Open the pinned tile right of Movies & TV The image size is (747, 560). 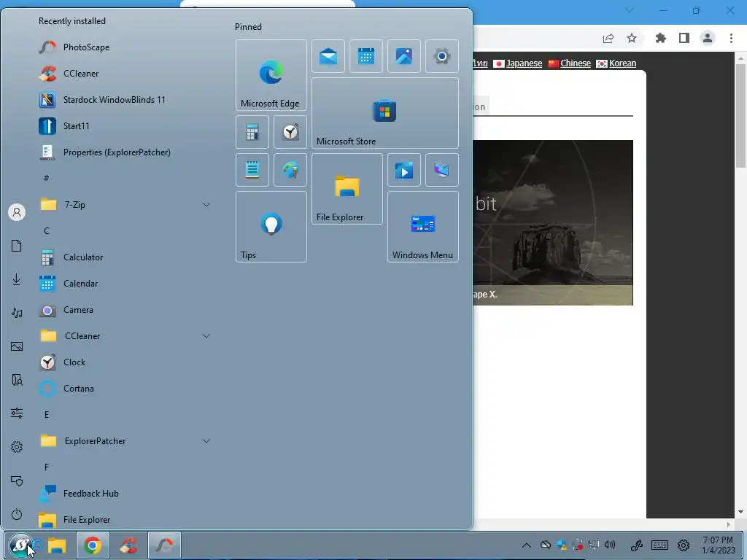pos(442,170)
